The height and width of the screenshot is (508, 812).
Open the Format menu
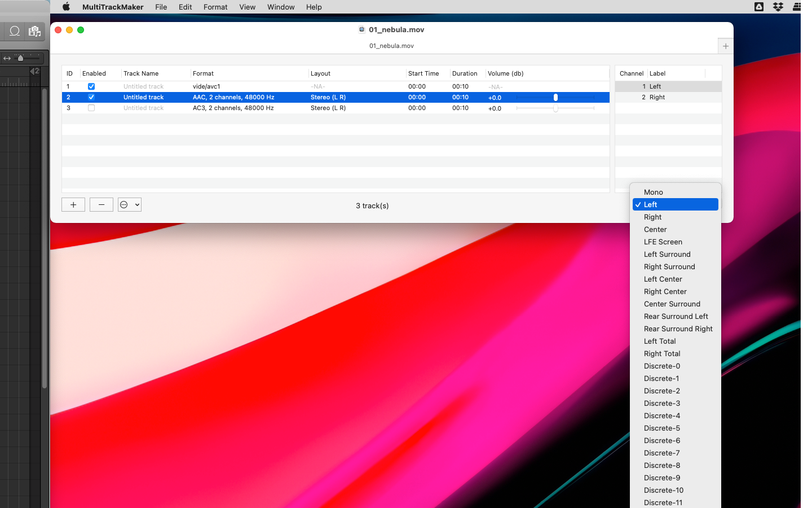click(215, 7)
